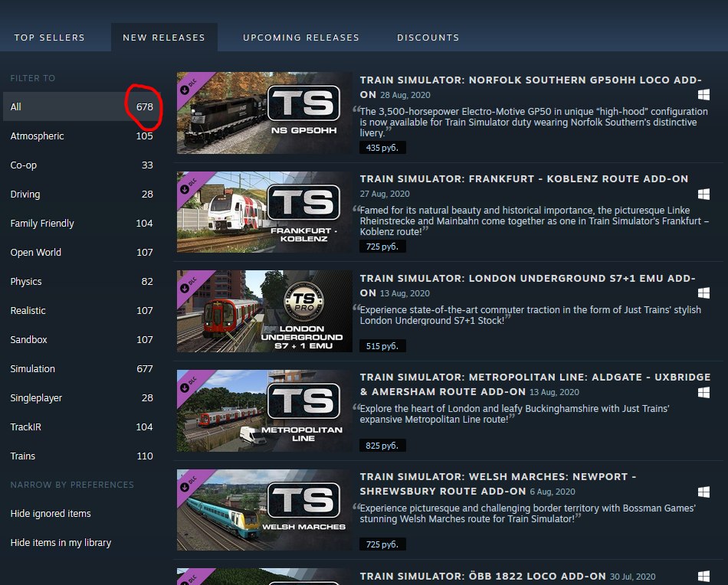The height and width of the screenshot is (585, 728).
Task: Open Norfolk Southern GP50HH Loco Add-On title
Action: point(531,87)
